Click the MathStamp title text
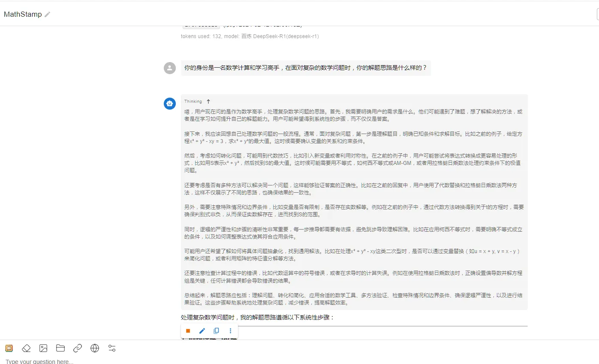The image size is (599, 364). [x=23, y=15]
